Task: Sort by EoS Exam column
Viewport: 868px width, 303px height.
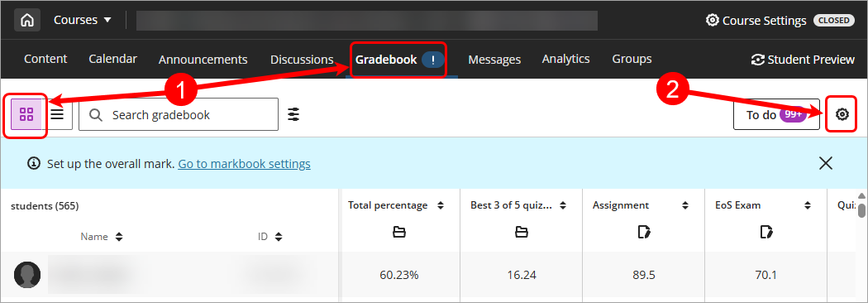Action: click(x=808, y=205)
